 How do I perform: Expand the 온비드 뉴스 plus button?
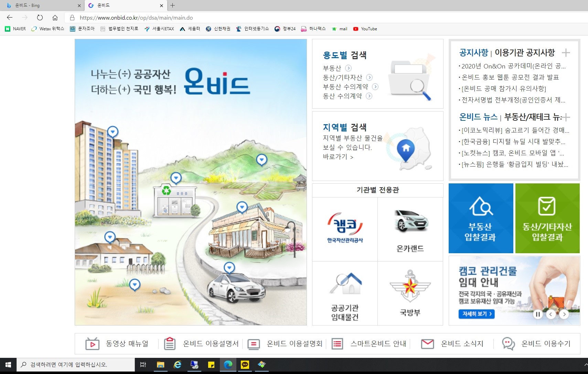(566, 117)
